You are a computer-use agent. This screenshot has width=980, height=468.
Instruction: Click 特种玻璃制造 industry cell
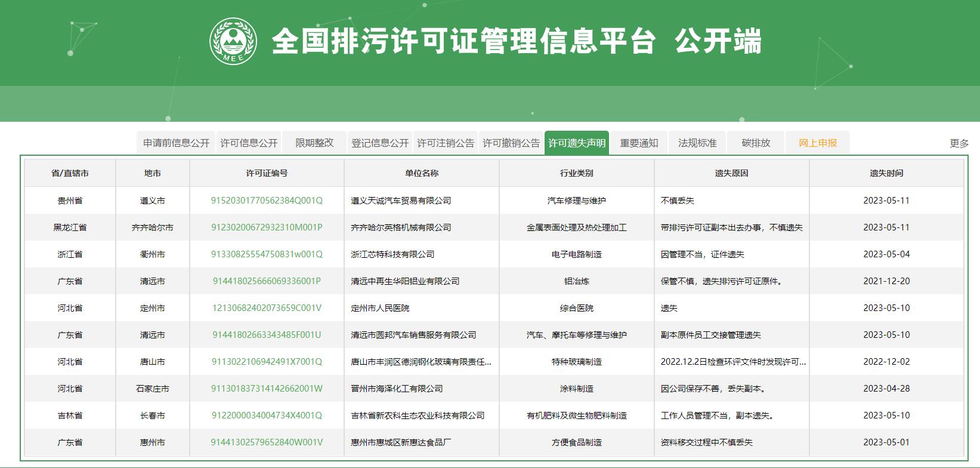point(577,362)
